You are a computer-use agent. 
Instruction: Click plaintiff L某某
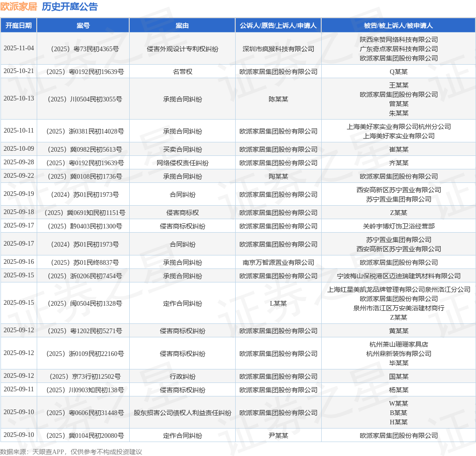[x=278, y=303]
